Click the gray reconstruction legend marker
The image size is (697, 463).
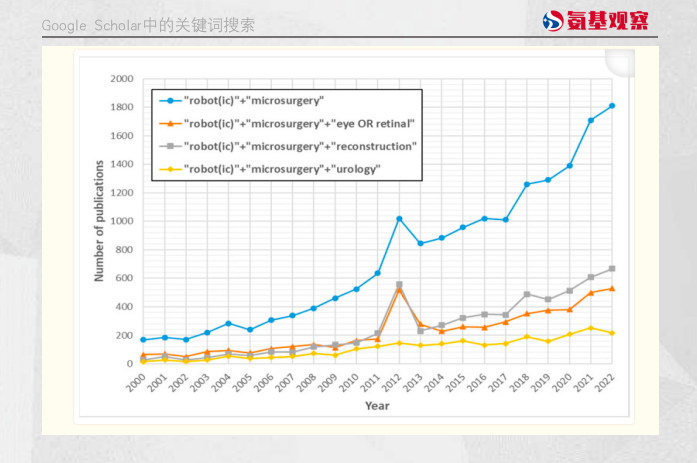170,146
